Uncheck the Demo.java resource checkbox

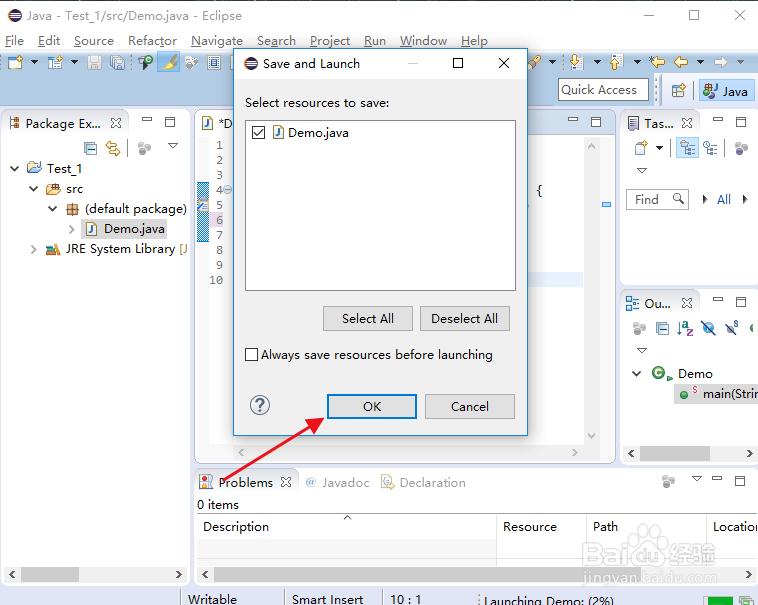point(259,132)
